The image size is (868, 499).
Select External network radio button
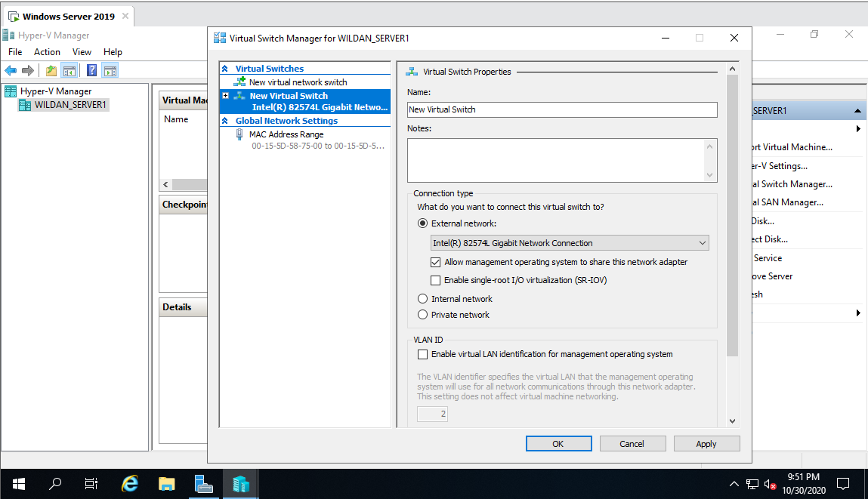[x=422, y=223]
